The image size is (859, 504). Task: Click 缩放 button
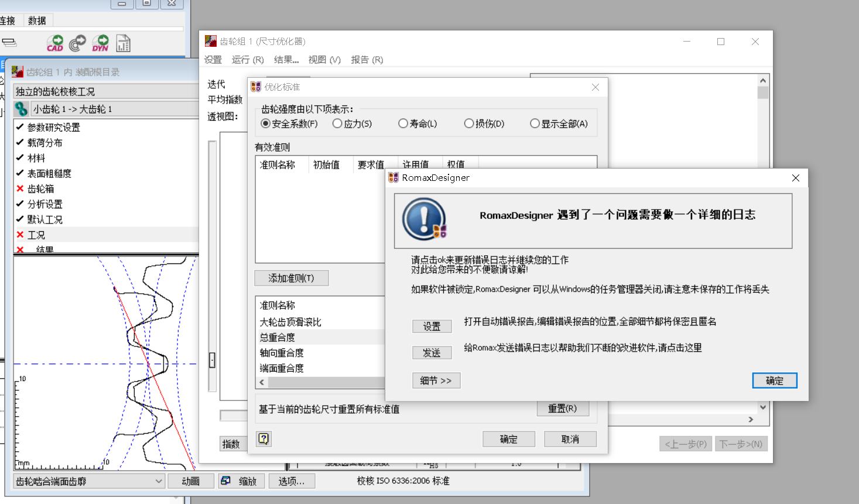pos(241,481)
